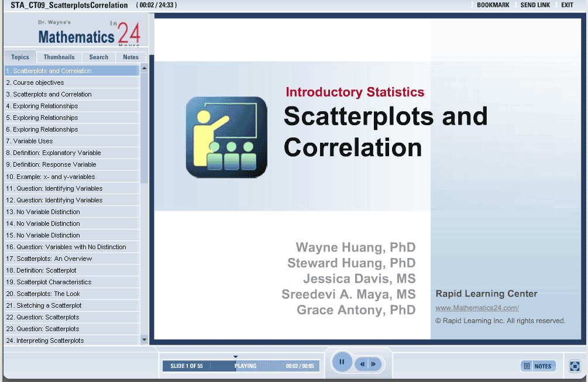The image size is (588, 382).
Task: Switch to the Thumbnails tab
Action: pyautogui.click(x=59, y=57)
